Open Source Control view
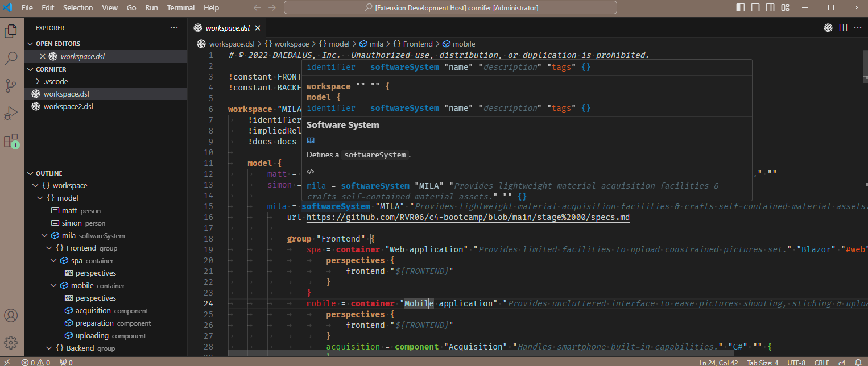The image size is (868, 366). point(11,86)
